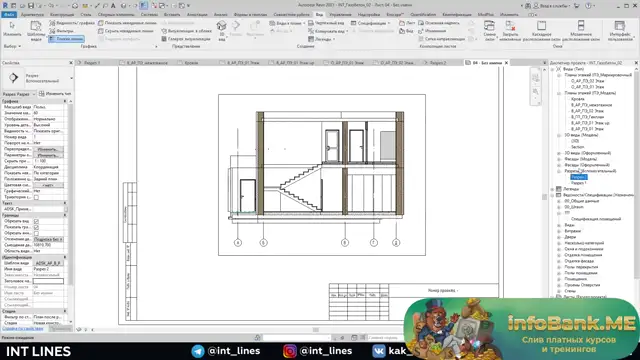The height and width of the screenshot is (360, 640).
Task: Toggle the Crop View checkbox
Action: point(36,221)
